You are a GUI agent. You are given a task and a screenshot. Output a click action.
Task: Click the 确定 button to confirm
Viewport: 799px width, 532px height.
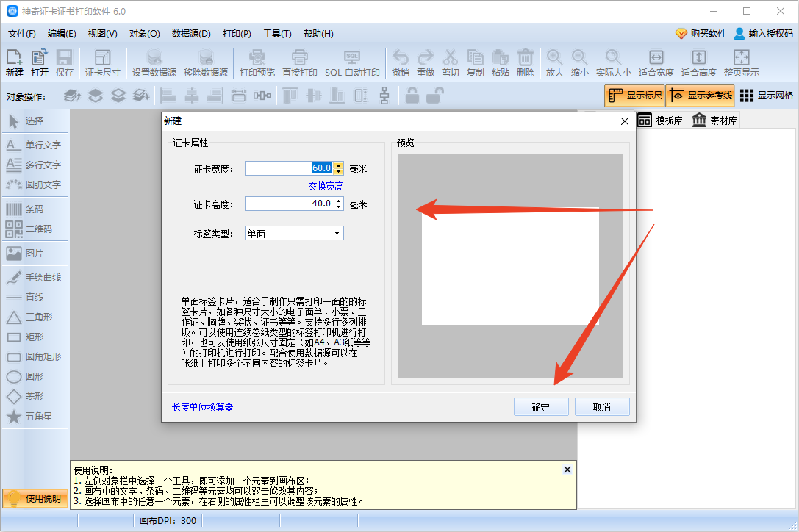pyautogui.click(x=541, y=406)
